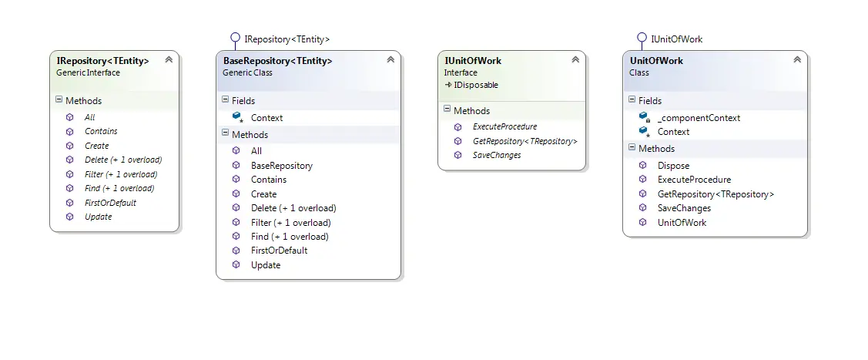This screenshot has width=868, height=360.
Task: Select Delete (+ 1 overload) in IRepository
Action: (123, 160)
